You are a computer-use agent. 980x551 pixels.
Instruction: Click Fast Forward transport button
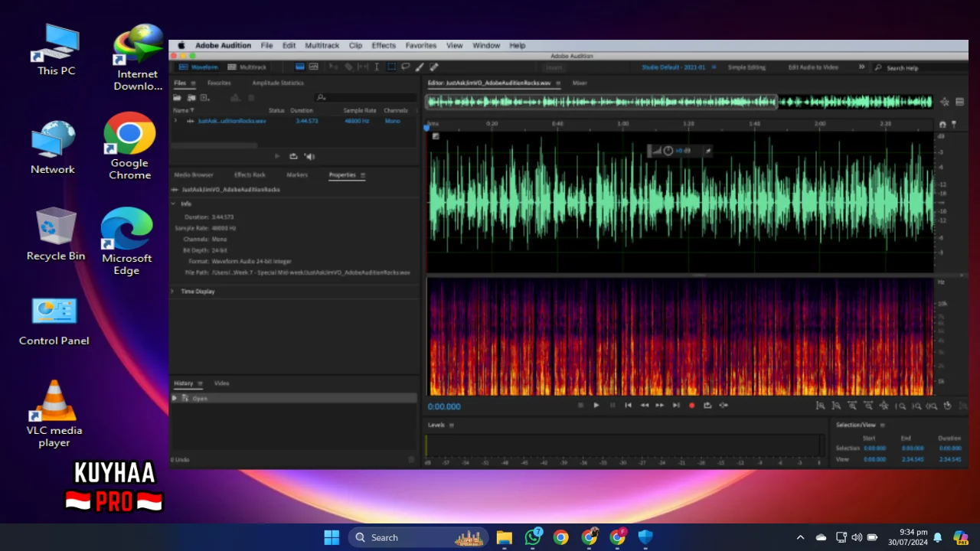coord(660,405)
